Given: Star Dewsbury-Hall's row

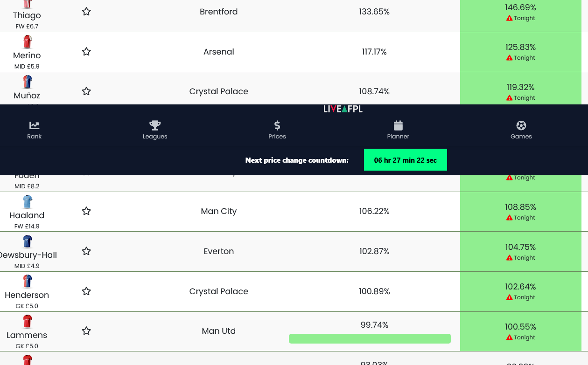Looking at the screenshot, I should click(x=86, y=251).
